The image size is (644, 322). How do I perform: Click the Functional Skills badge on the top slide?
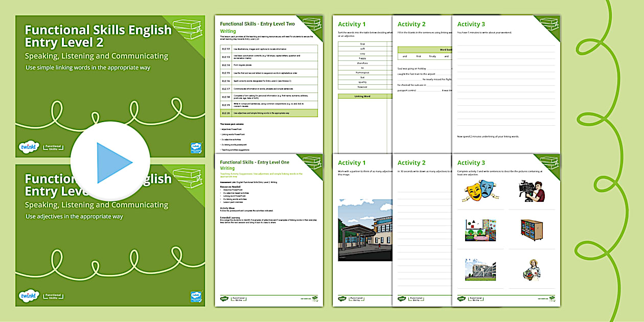click(x=54, y=147)
